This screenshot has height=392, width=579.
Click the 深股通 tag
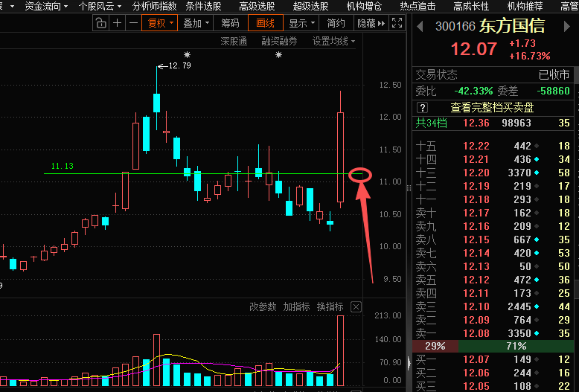(x=234, y=42)
